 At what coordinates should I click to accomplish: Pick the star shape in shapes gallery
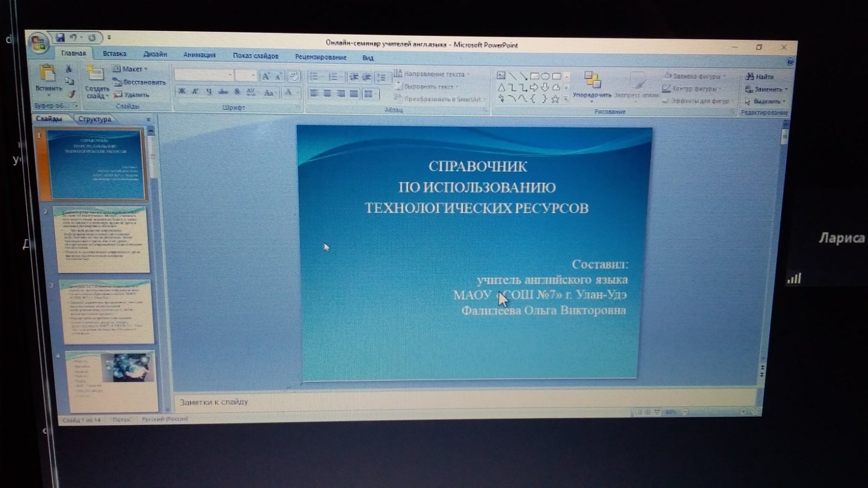coord(555,99)
